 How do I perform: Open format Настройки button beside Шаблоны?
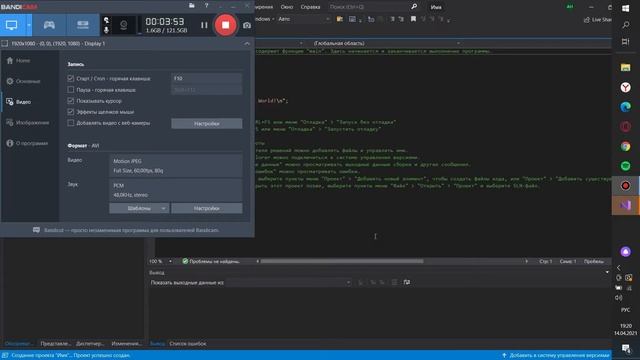coord(207,208)
